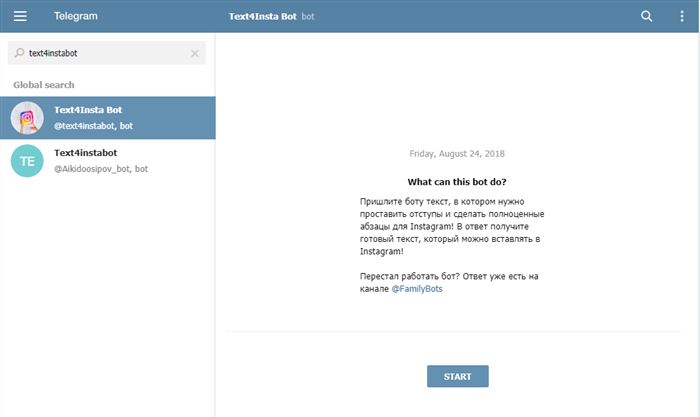Click the Russian bot description paragraph
Viewport: 700px width, 417px height.
pos(452,226)
